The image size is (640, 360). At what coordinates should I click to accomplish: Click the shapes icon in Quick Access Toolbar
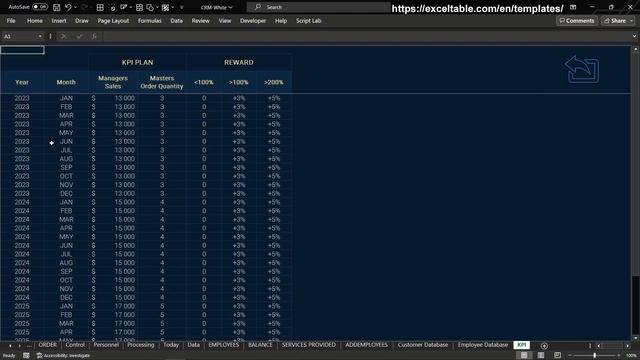pos(150,7)
